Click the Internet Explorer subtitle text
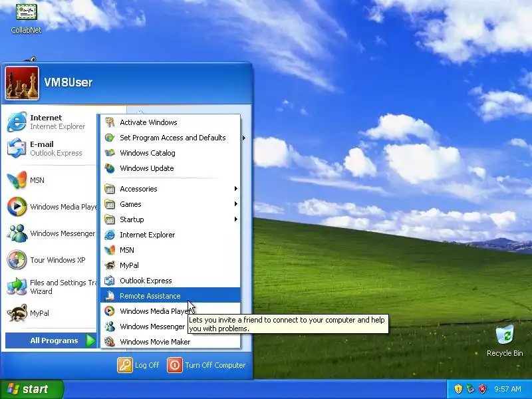Screen dimensions: 532x399 (x=57, y=126)
